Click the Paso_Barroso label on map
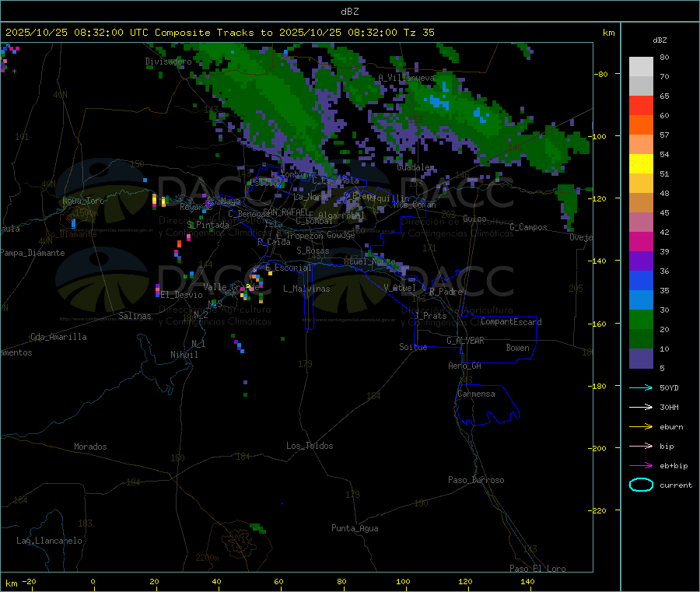Screen dimensions: 700x592 (x=476, y=480)
